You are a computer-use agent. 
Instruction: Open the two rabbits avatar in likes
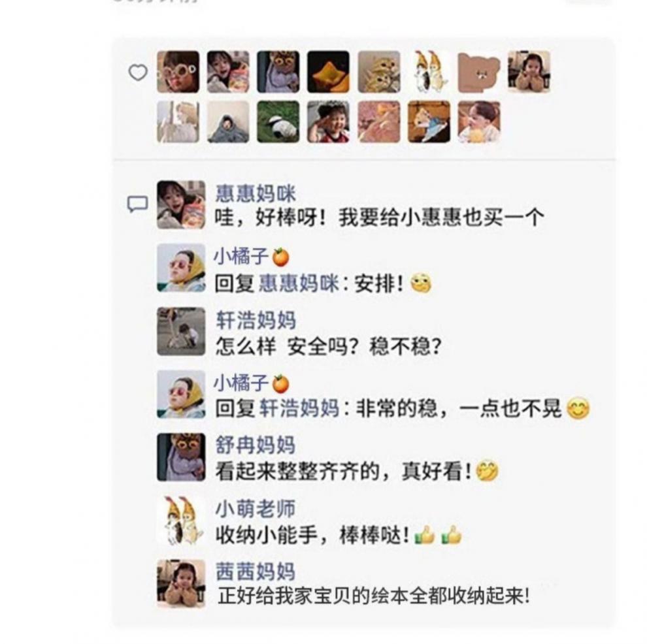pos(429,72)
